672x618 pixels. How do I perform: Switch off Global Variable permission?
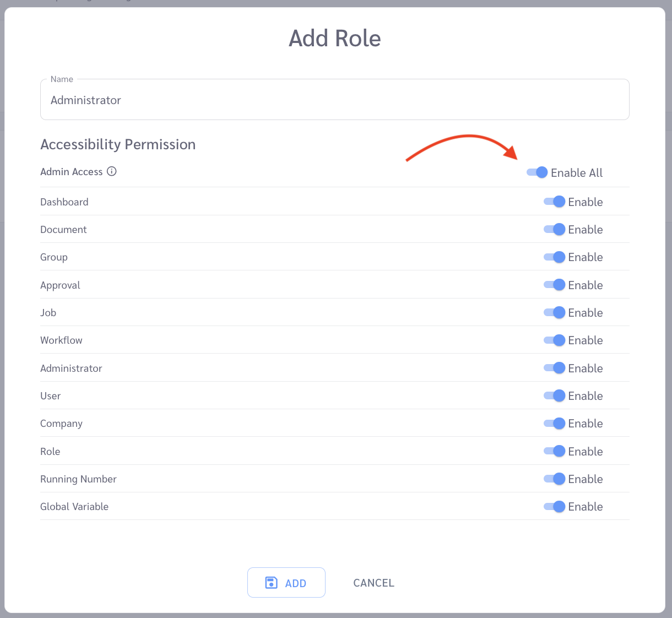(554, 506)
